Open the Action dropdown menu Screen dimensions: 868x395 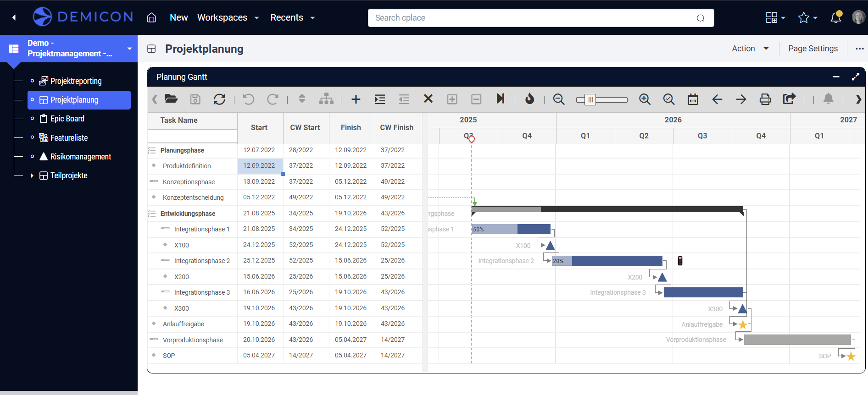[x=750, y=49]
